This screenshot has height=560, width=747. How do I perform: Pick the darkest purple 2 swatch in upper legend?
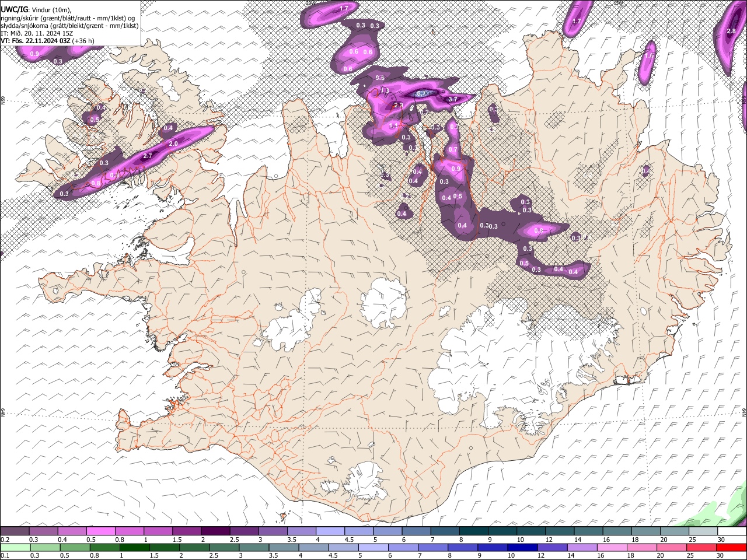(x=215, y=531)
